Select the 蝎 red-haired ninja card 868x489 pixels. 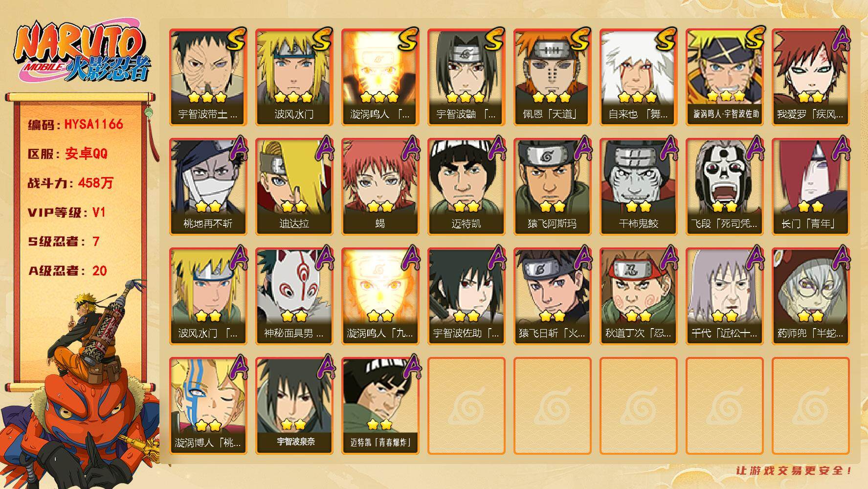coord(380,186)
